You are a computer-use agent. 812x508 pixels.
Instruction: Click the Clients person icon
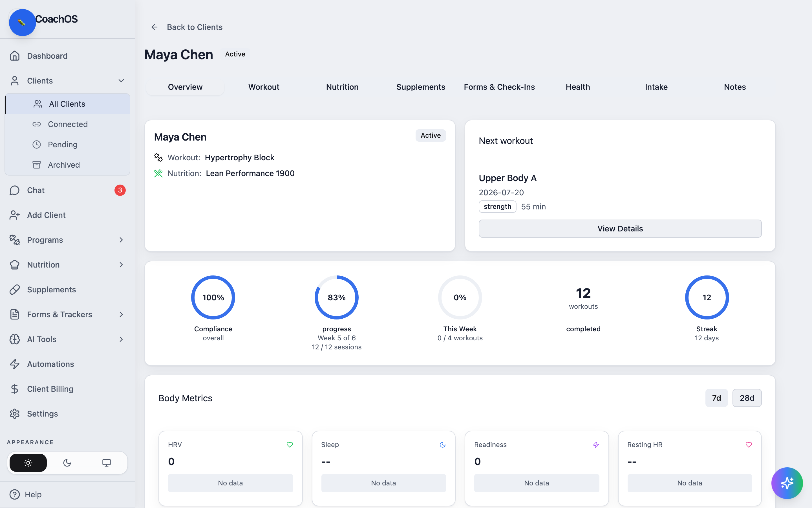click(x=14, y=81)
